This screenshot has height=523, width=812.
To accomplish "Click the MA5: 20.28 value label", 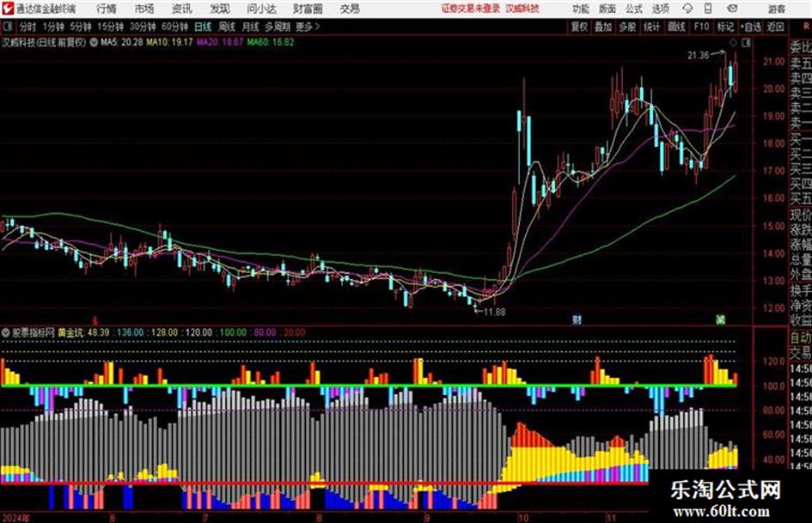I will [x=122, y=42].
